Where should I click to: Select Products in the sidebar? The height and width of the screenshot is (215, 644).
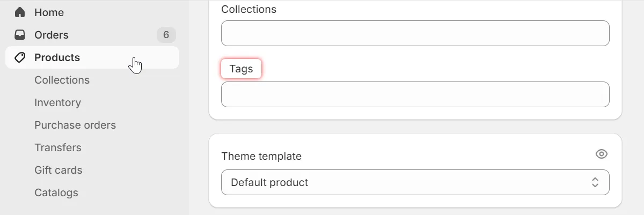coord(57,57)
